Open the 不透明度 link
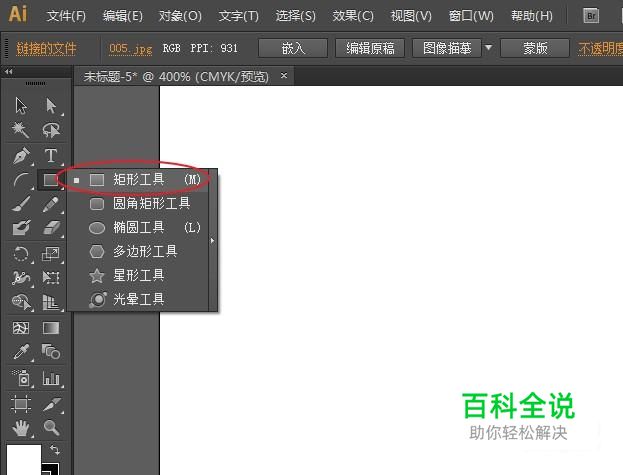 600,48
